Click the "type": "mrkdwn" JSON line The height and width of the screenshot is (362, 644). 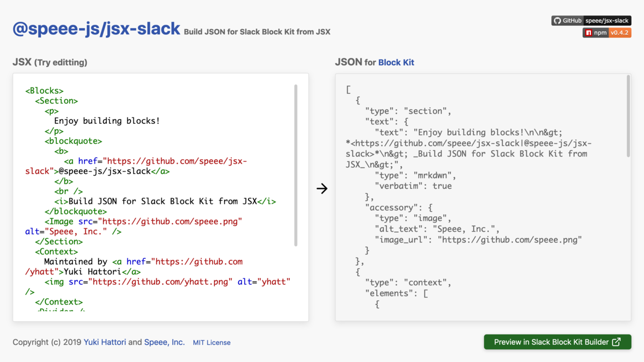click(x=415, y=175)
